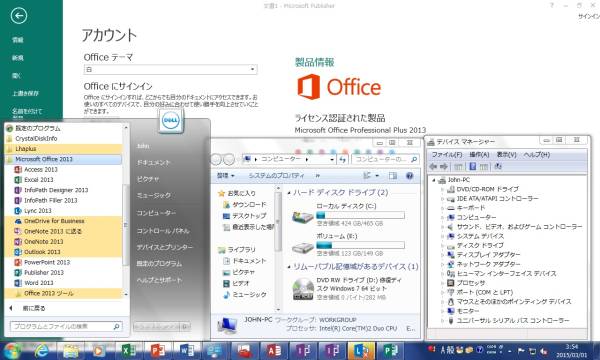Screen dimensions: 600x360
Task: Open Help and Support from Start menu
Action: click(x=159, y=280)
